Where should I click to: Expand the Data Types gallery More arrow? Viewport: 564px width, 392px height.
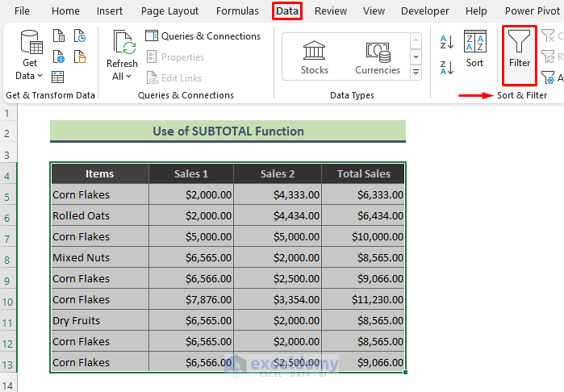pos(416,72)
